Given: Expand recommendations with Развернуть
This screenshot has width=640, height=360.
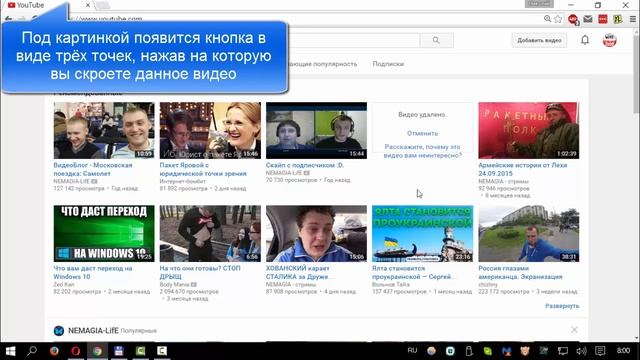Looking at the screenshot, I should (562, 306).
